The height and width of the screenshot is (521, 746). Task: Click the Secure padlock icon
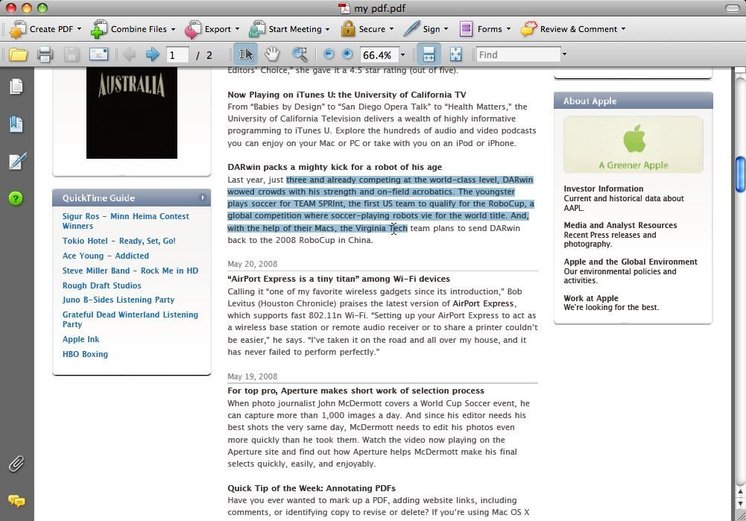click(x=348, y=29)
